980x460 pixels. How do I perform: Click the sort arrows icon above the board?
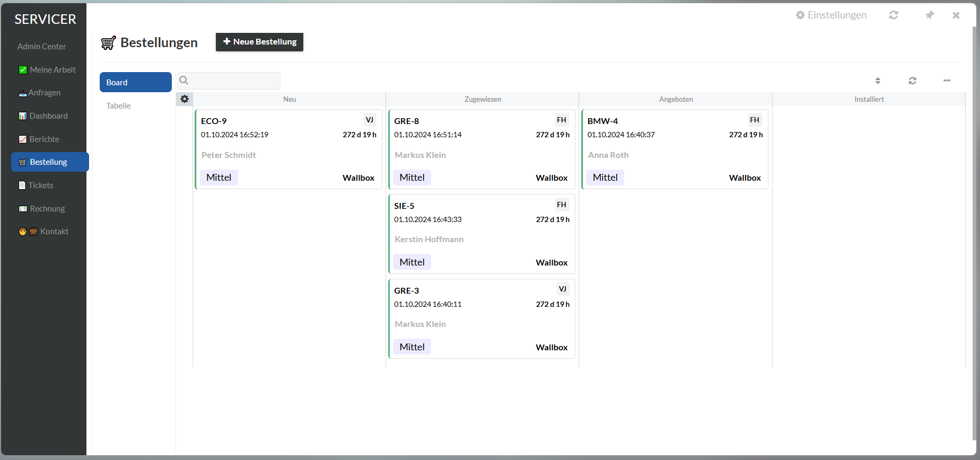click(x=878, y=81)
